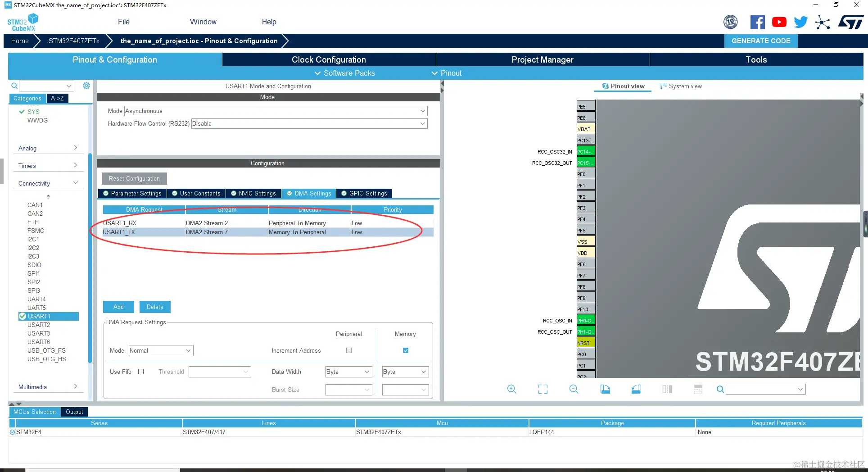Toggle Peripheral Increment Address checkbox
868x472 pixels.
[x=349, y=350]
